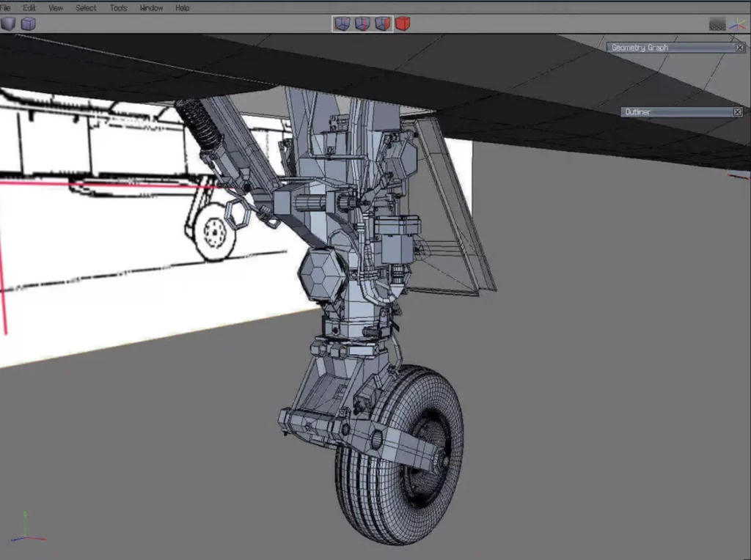The image size is (751, 560).
Task: Open the Edit menu
Action: point(29,7)
